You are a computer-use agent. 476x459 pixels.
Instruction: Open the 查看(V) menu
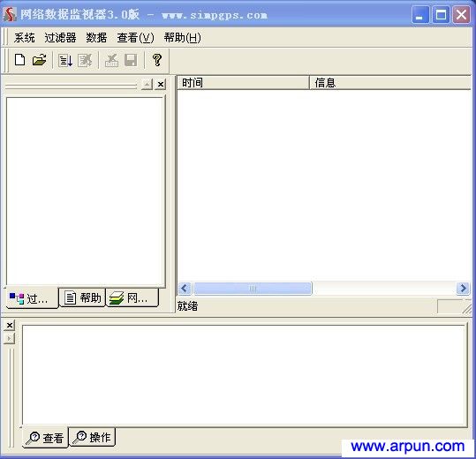(135, 38)
